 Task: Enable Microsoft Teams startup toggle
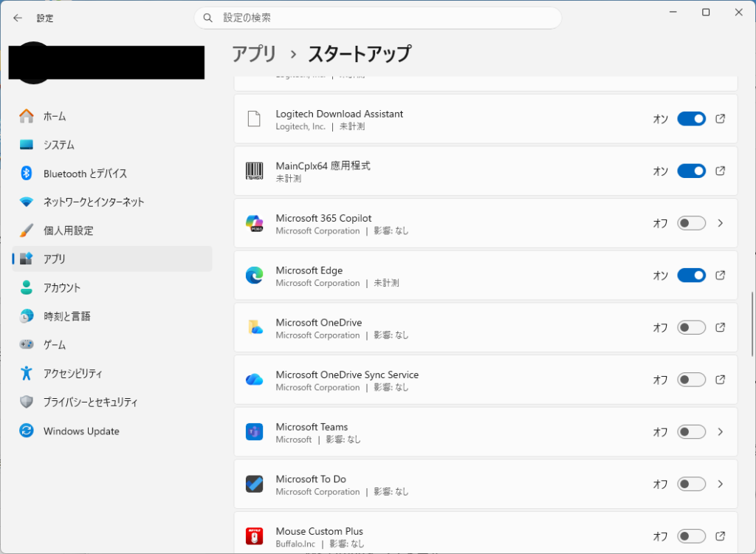(691, 431)
